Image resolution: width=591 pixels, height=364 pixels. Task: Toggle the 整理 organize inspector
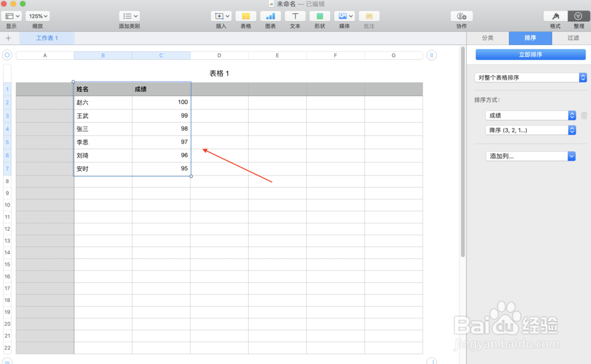(579, 16)
